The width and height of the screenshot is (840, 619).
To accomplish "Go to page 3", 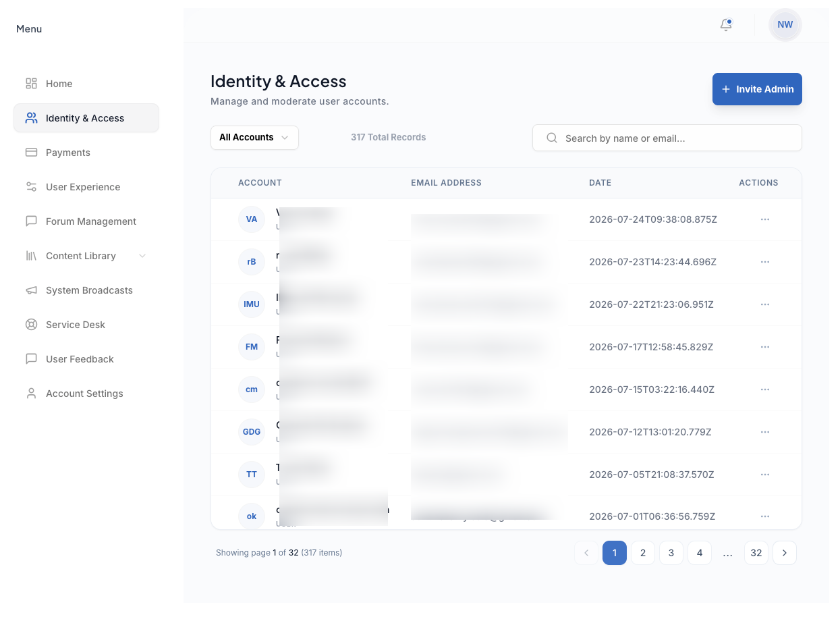I will click(x=671, y=553).
